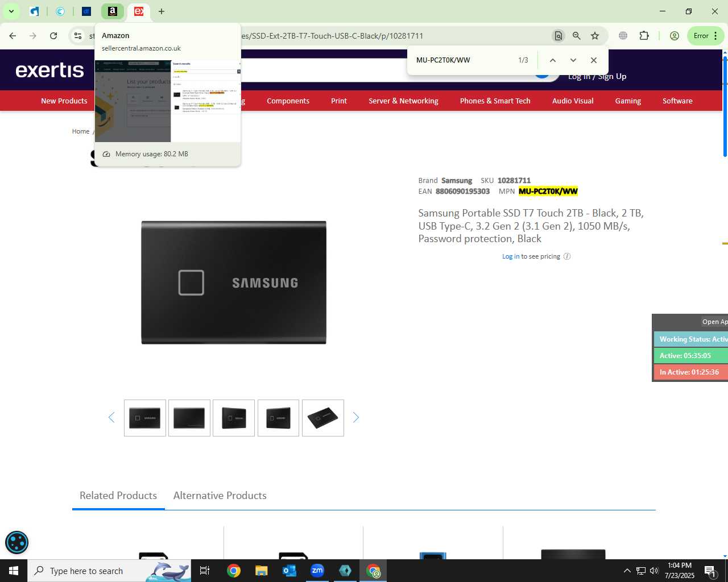Image resolution: width=728 pixels, height=582 pixels.
Task: Open the Extensions puzzle icon
Action: [x=644, y=36]
